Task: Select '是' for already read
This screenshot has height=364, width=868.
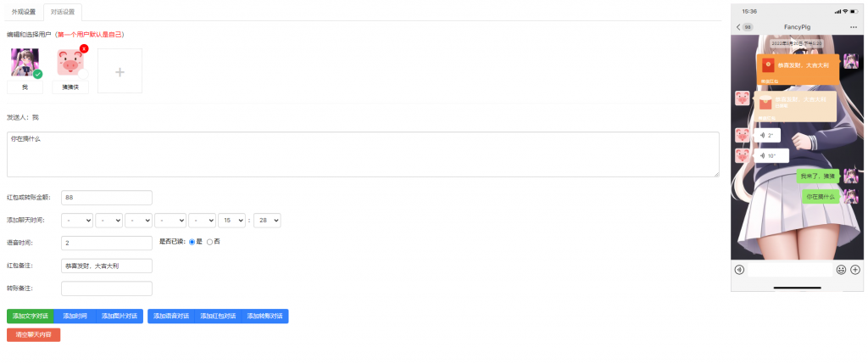Action: pos(192,242)
